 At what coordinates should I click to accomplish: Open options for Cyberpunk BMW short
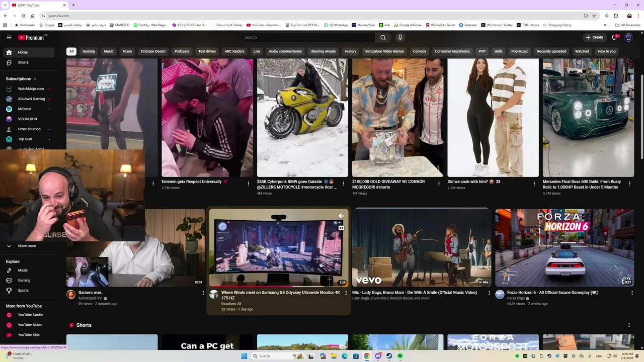[x=344, y=184]
